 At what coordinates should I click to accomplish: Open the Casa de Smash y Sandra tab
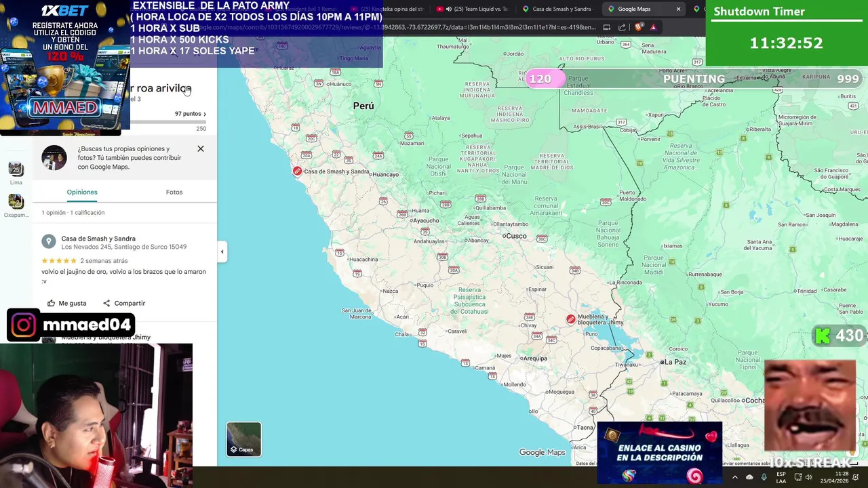[561, 9]
